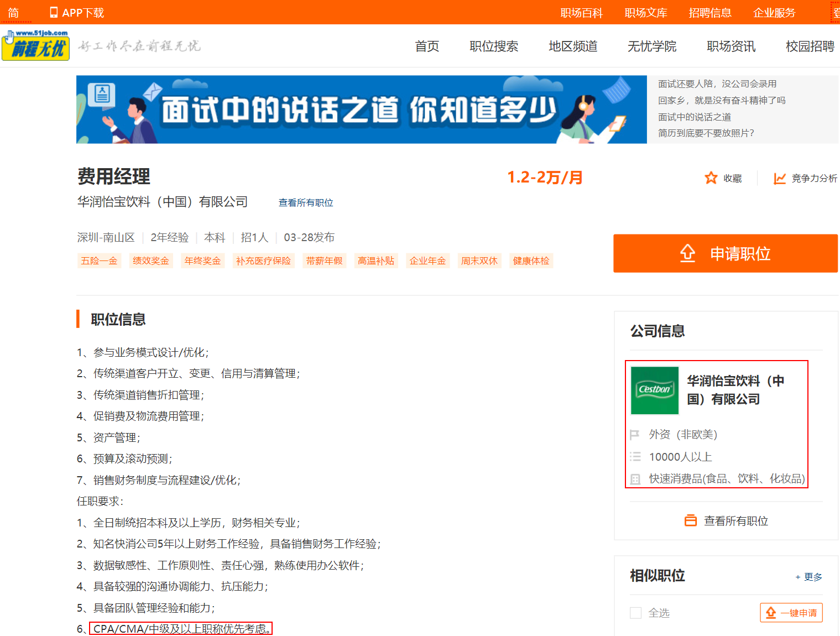The image size is (840, 636).
Task: Open article 回家乡，就是没有奋斗精神了吗
Action: [722, 100]
